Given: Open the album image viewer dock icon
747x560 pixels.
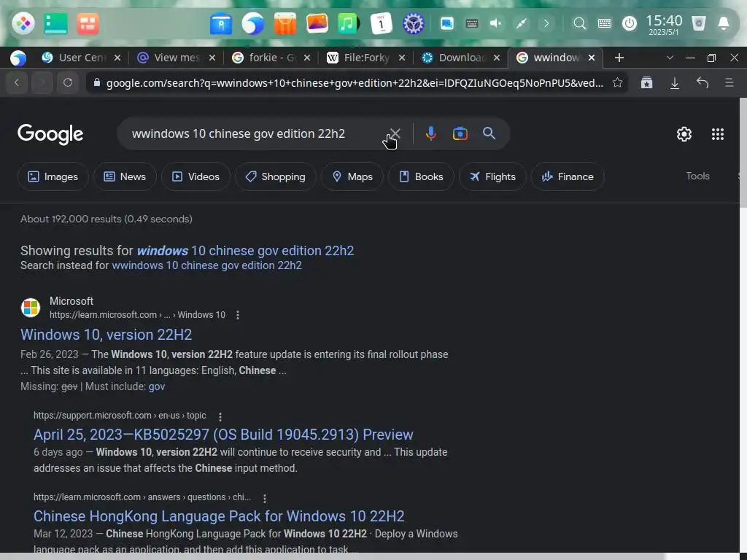Looking at the screenshot, I should click(x=317, y=23).
